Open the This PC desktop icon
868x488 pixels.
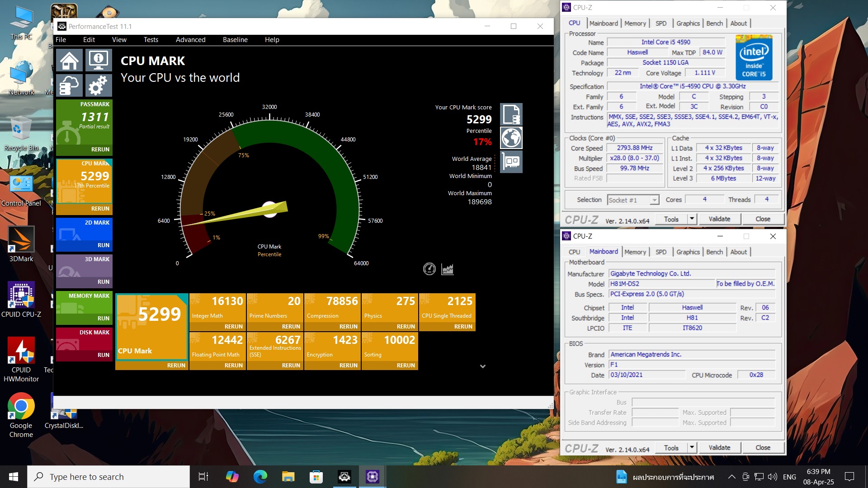(21, 23)
